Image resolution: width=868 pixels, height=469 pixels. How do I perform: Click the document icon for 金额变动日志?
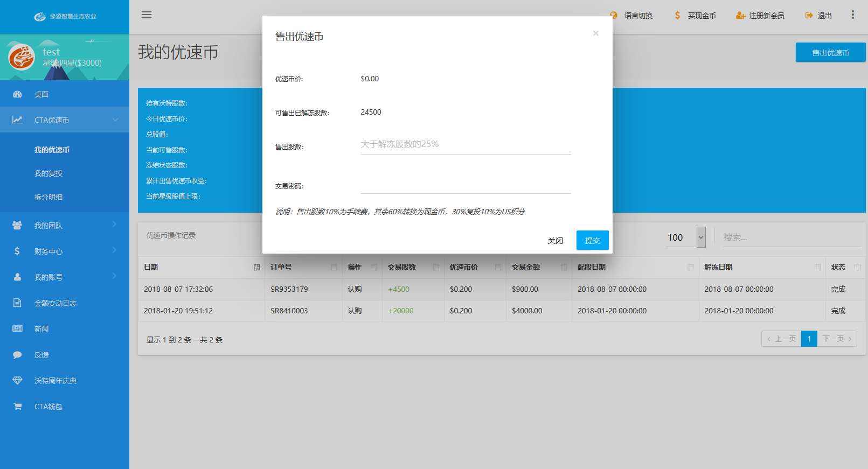pos(17,303)
